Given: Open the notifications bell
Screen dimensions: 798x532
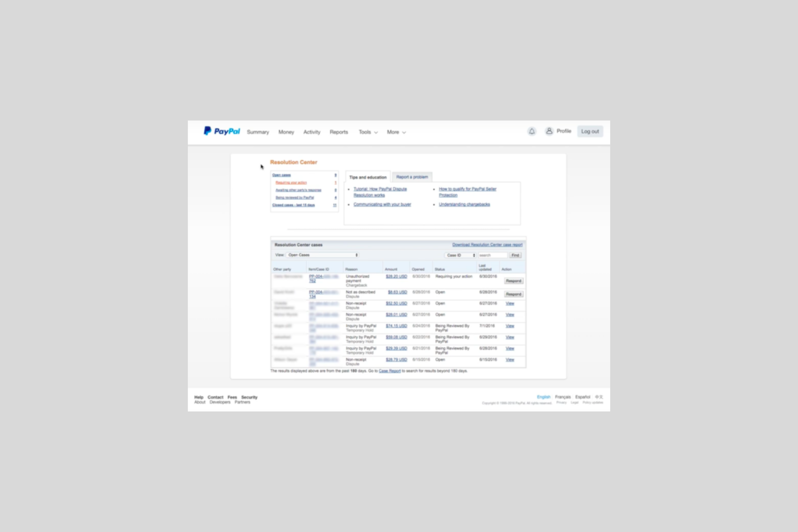Looking at the screenshot, I should 532,131.
